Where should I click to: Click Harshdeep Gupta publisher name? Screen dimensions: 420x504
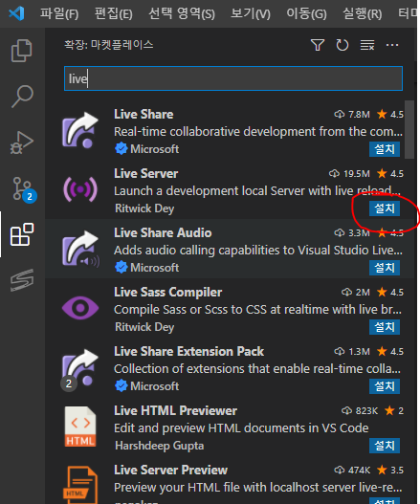click(160, 446)
